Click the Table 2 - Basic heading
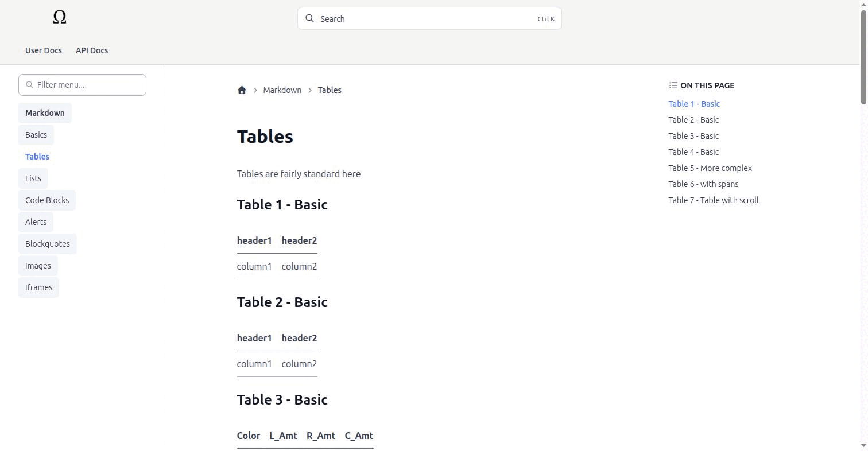 pyautogui.click(x=282, y=302)
